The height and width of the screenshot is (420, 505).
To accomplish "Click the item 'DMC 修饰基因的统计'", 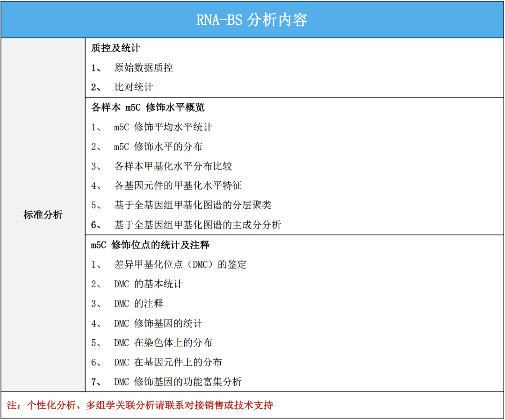I will coord(158,323).
